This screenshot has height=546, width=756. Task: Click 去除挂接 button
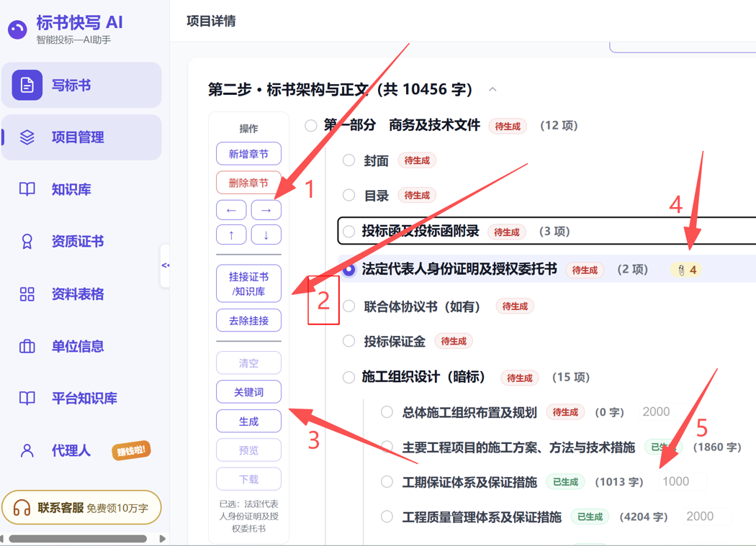coord(249,320)
